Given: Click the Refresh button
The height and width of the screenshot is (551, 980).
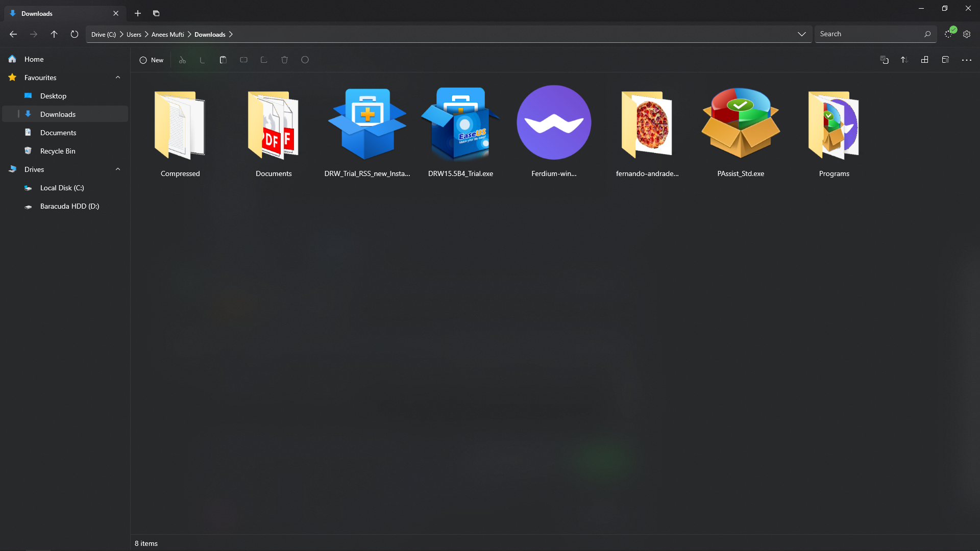Looking at the screenshot, I should (x=75, y=34).
